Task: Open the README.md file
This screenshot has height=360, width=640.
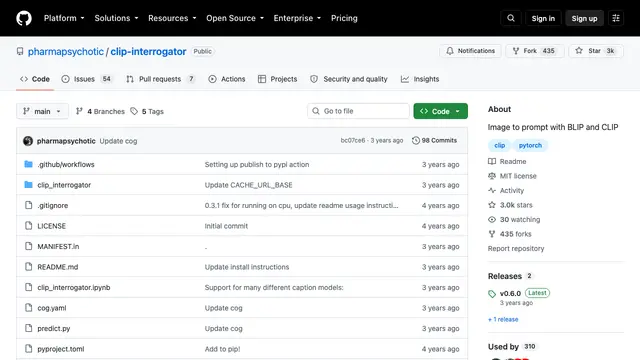Action: 58,267
